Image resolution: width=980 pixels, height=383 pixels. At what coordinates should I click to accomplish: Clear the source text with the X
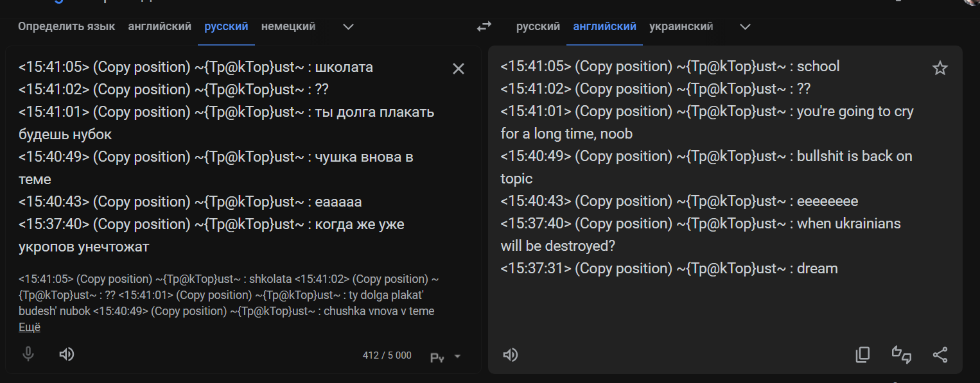coord(458,69)
